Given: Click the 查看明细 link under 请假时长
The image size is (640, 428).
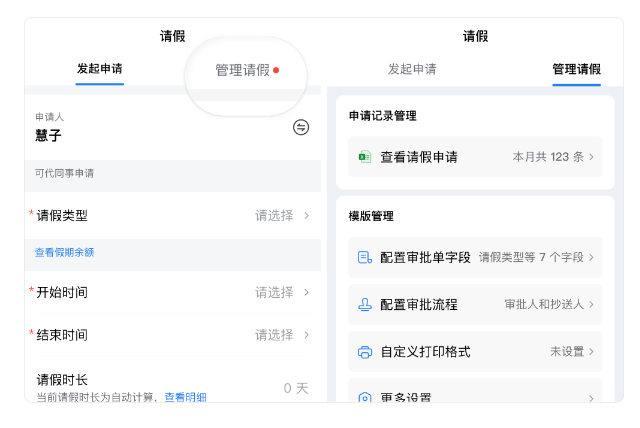Looking at the screenshot, I should pos(185,397).
